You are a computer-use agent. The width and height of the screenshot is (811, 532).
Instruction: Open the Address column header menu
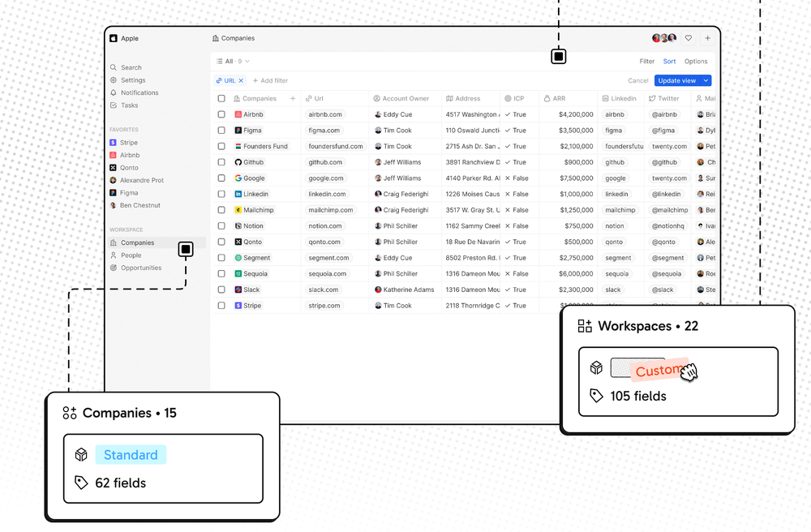(463, 98)
